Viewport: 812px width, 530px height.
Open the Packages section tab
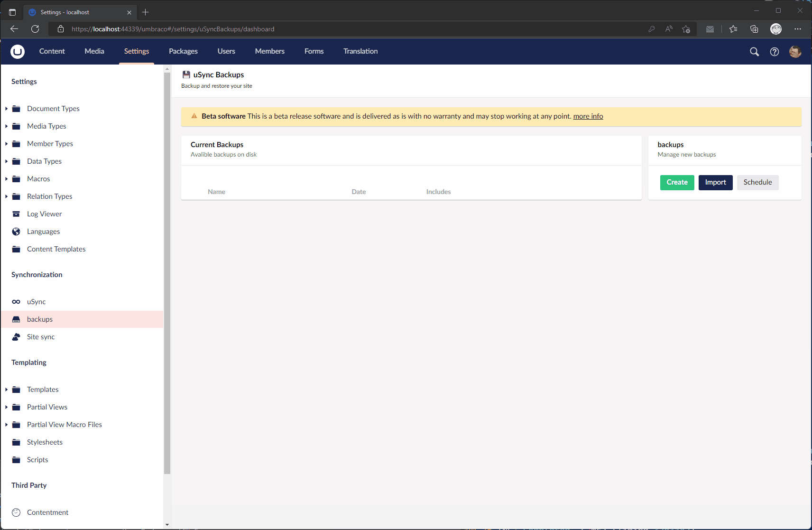183,51
